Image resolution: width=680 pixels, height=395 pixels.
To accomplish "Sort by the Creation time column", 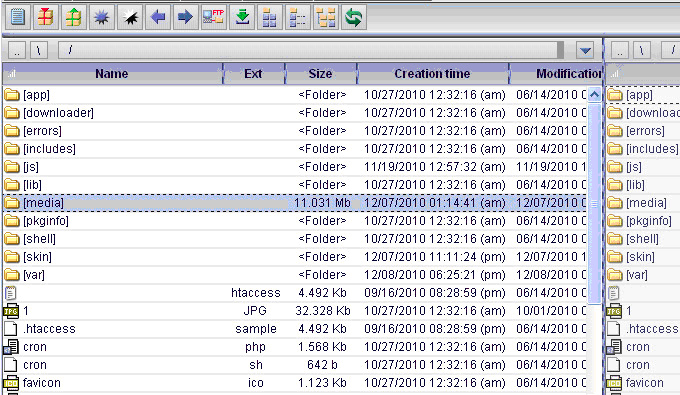I will [432, 74].
